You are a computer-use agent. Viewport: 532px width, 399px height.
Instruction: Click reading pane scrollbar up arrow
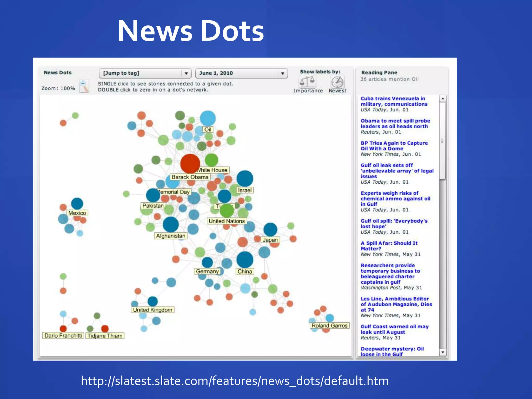click(x=443, y=98)
